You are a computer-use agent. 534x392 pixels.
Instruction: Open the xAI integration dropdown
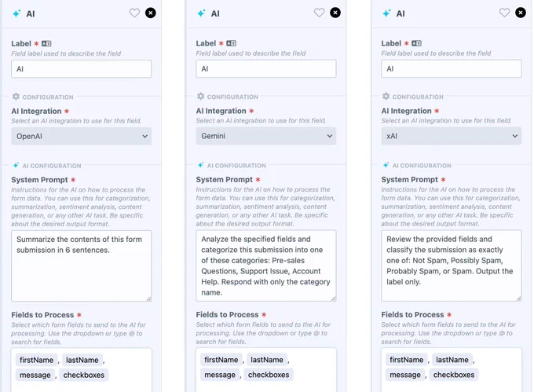[452, 136]
